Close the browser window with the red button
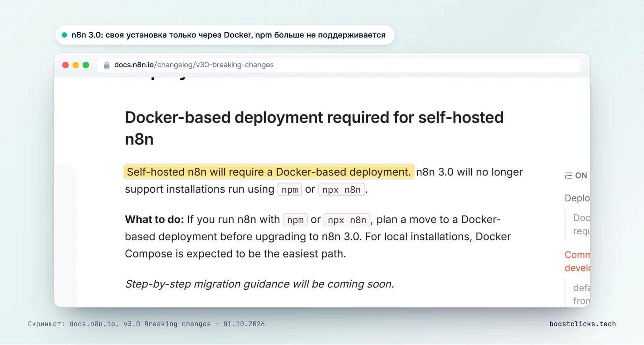The width and height of the screenshot is (644, 345). click(x=65, y=65)
